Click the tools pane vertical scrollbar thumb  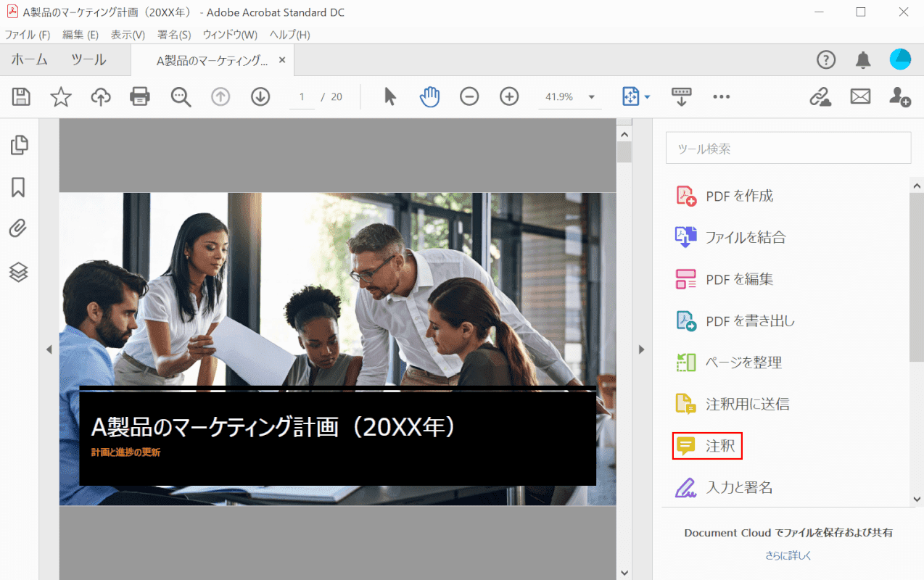tap(917, 276)
